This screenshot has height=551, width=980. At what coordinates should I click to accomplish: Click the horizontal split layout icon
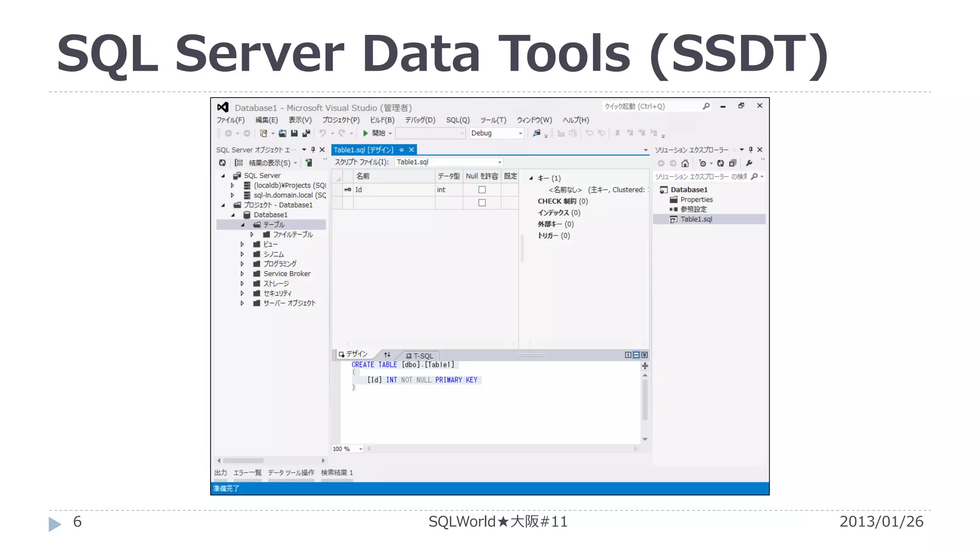[636, 355]
